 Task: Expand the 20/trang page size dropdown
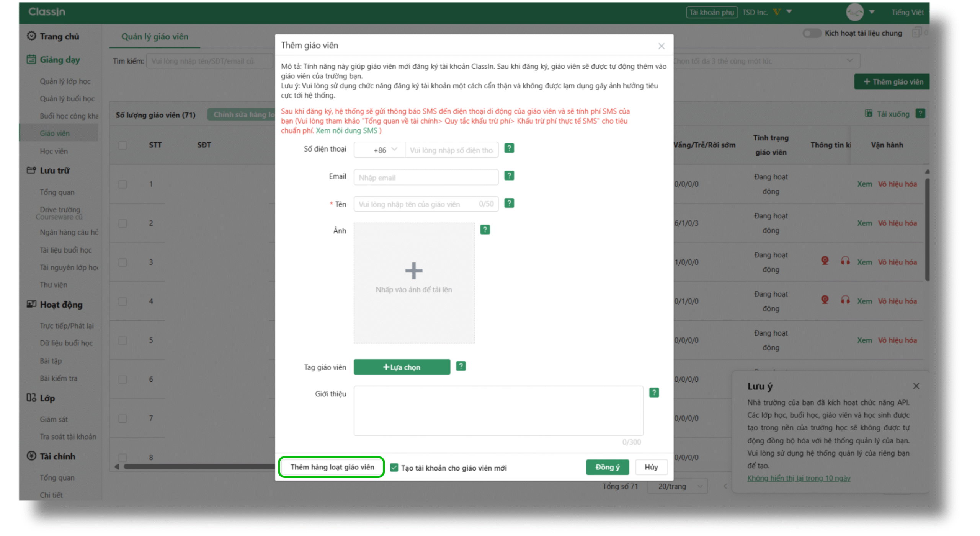(x=678, y=486)
